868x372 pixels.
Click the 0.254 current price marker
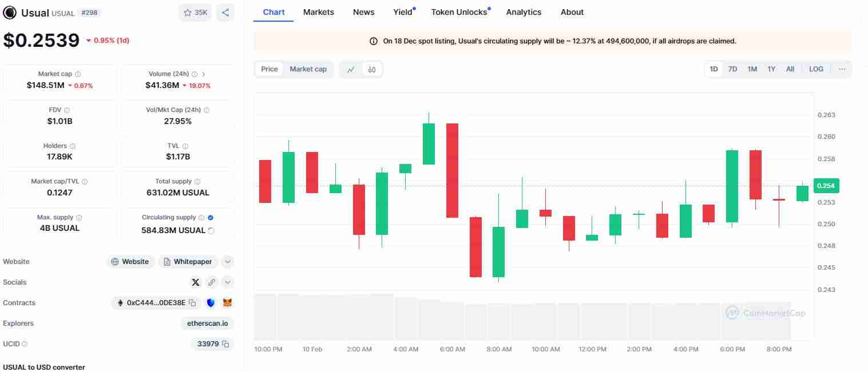tap(825, 186)
